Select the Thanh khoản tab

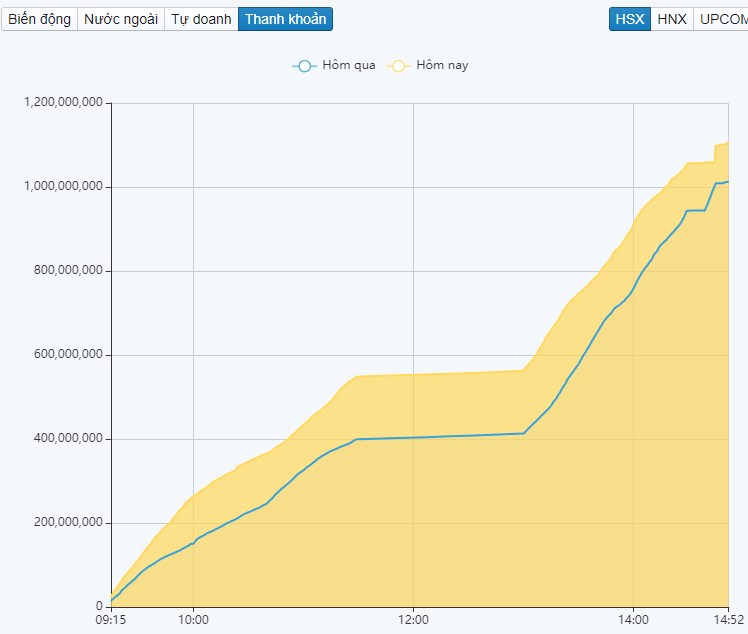[x=285, y=19]
